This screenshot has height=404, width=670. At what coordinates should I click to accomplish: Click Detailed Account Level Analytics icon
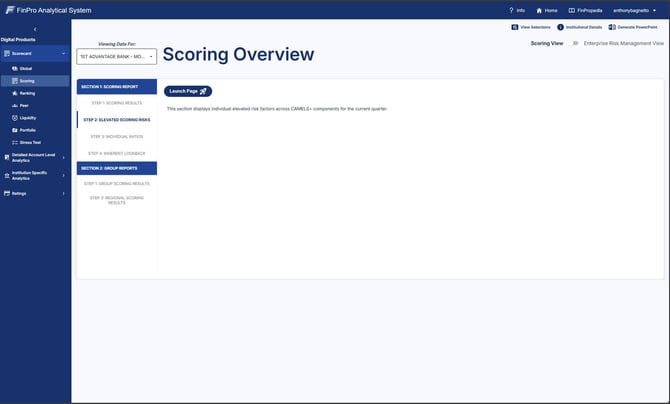6,157
